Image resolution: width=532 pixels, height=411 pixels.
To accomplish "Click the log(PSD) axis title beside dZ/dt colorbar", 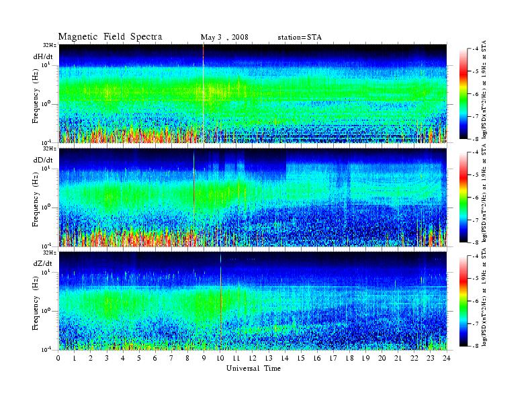I will [x=484, y=297].
